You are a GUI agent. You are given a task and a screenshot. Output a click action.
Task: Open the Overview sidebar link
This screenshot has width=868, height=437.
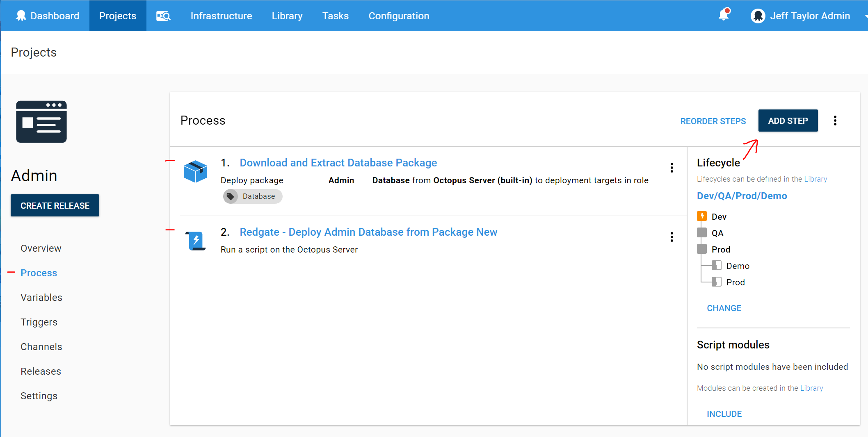pos(41,248)
